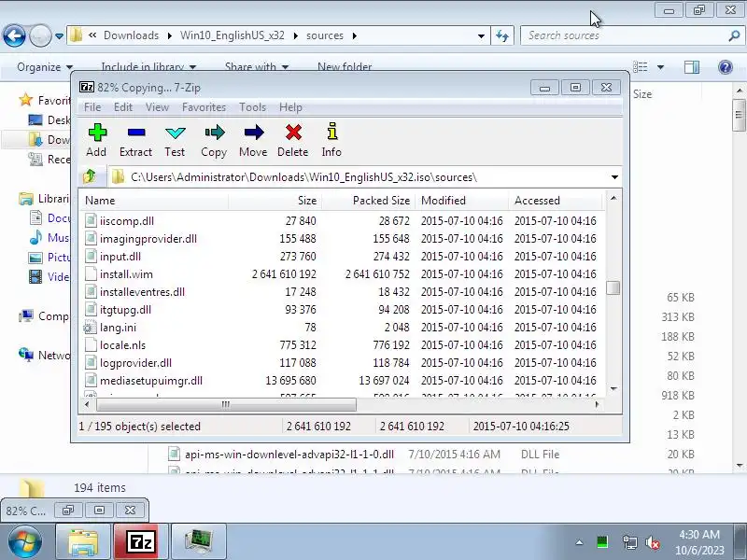This screenshot has height=560, width=747.
Task: Click the muted volume tray icon
Action: (653, 542)
